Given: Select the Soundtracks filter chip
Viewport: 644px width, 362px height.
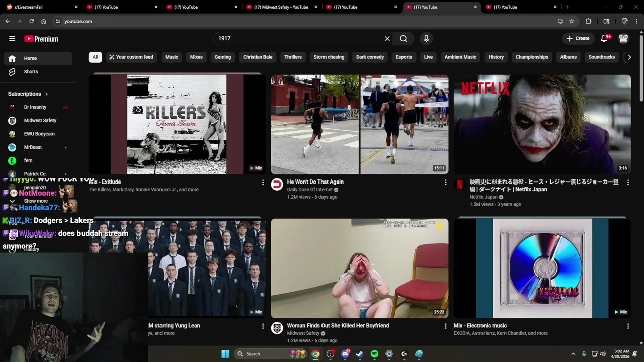Looking at the screenshot, I should [x=602, y=57].
